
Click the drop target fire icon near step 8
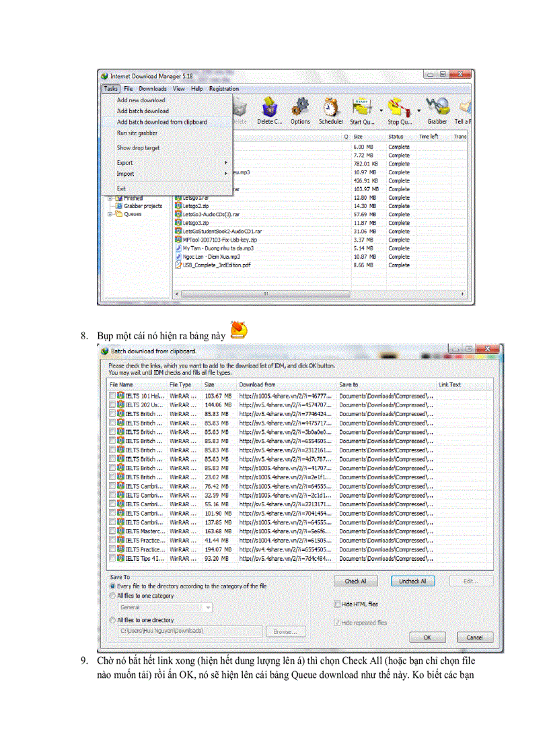[x=237, y=330]
